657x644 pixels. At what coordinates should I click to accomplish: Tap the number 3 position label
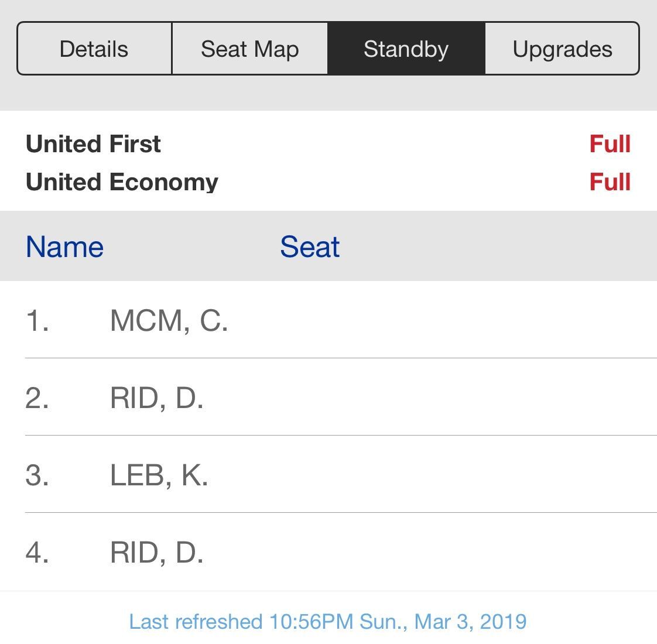coord(37,475)
